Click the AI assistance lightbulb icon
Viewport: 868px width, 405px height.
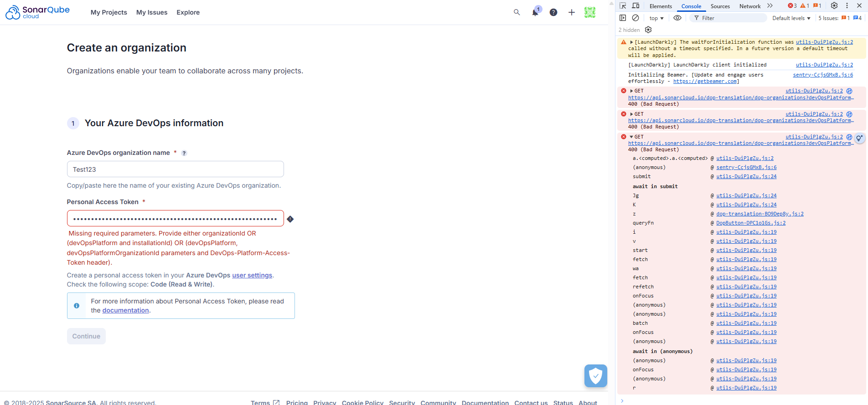click(x=859, y=138)
